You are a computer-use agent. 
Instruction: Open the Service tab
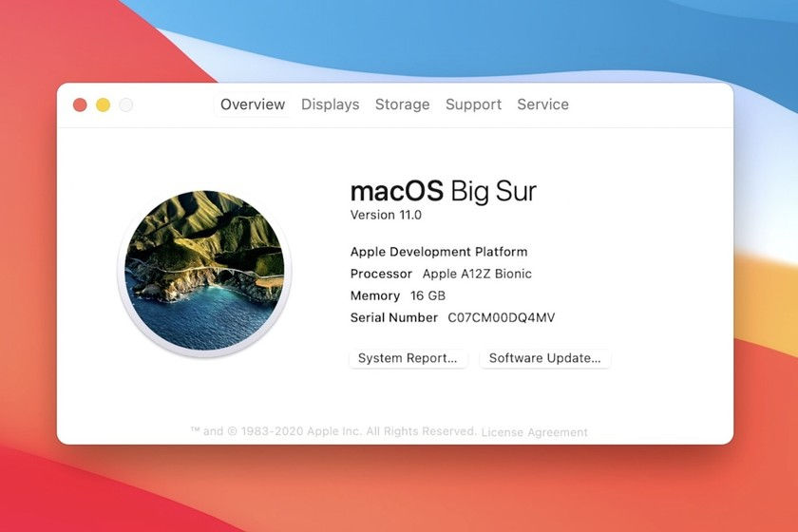click(543, 104)
